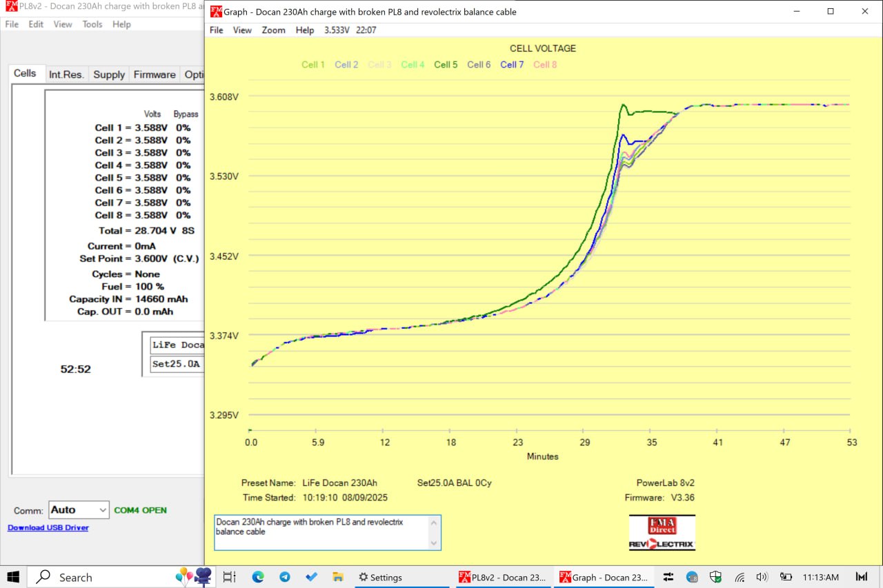883x588 pixels.
Task: Click the FMA Direct Revolectrix logo
Action: [x=662, y=533]
